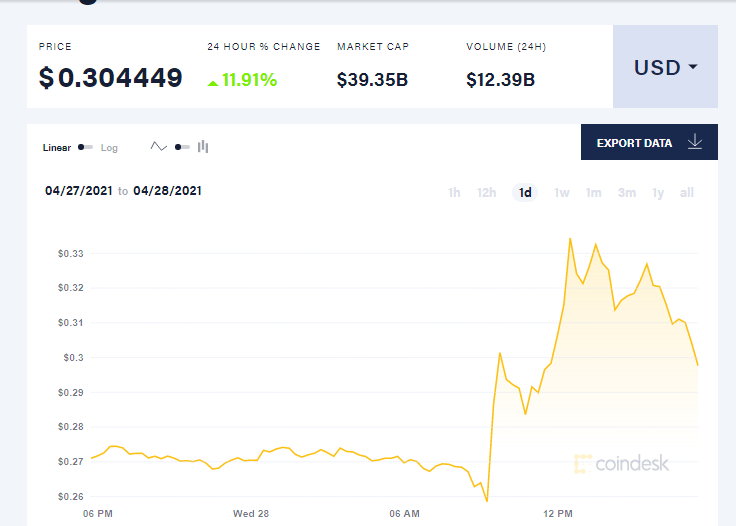The height and width of the screenshot is (526, 736).
Task: Switch to the 1w range
Action: pyautogui.click(x=561, y=192)
